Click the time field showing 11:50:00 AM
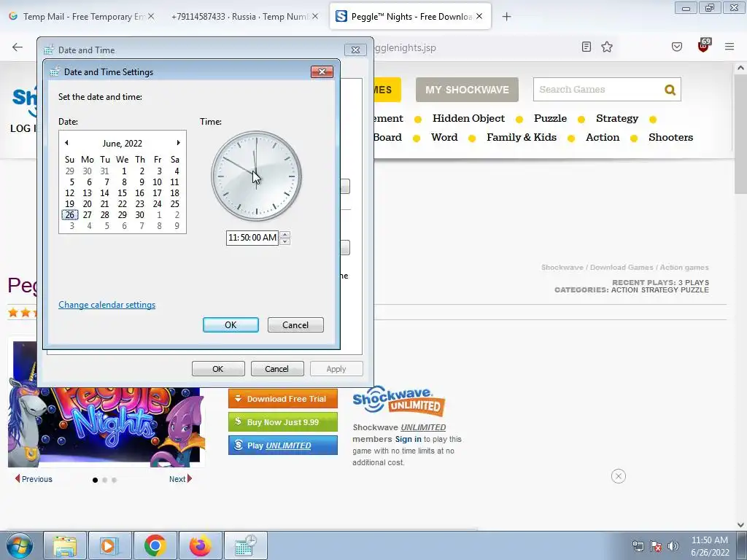This screenshot has height=560, width=747. tap(252, 238)
